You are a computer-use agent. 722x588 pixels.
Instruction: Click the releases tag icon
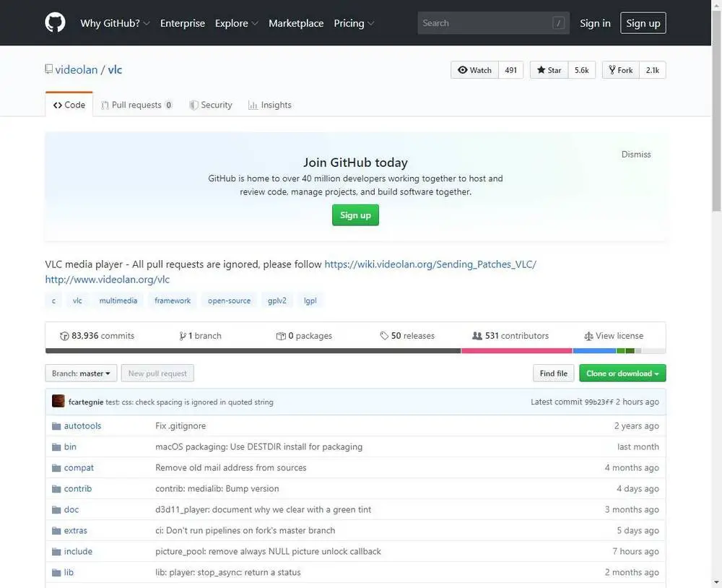[x=384, y=336]
